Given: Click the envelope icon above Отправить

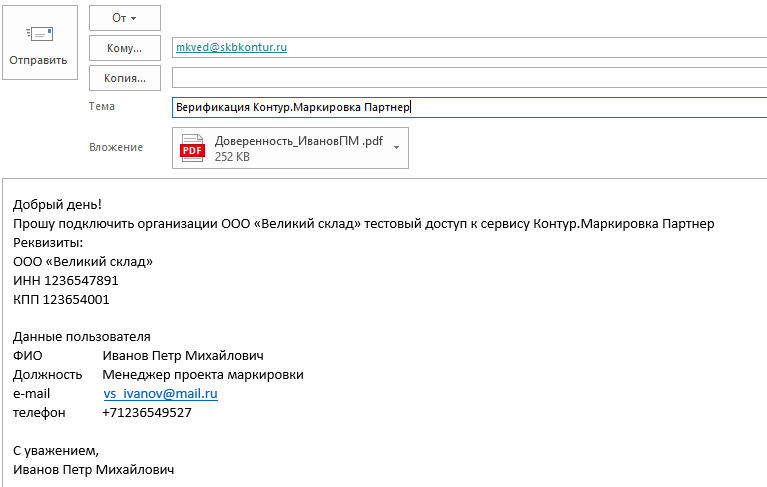Looking at the screenshot, I should (39, 34).
